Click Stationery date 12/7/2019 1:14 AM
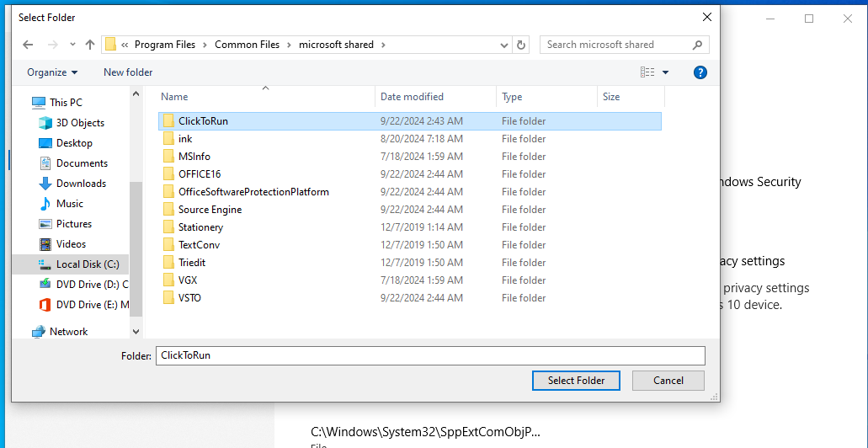 click(x=422, y=227)
